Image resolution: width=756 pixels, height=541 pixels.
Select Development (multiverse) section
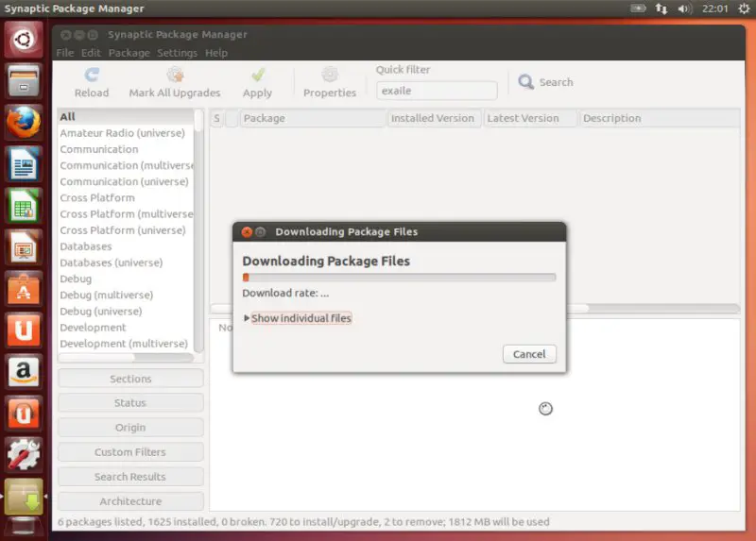[126, 344]
